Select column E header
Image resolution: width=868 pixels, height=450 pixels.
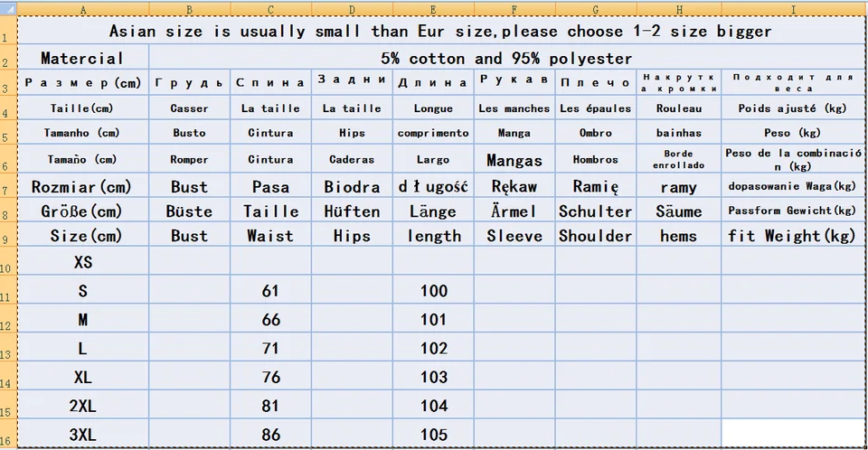click(433, 9)
